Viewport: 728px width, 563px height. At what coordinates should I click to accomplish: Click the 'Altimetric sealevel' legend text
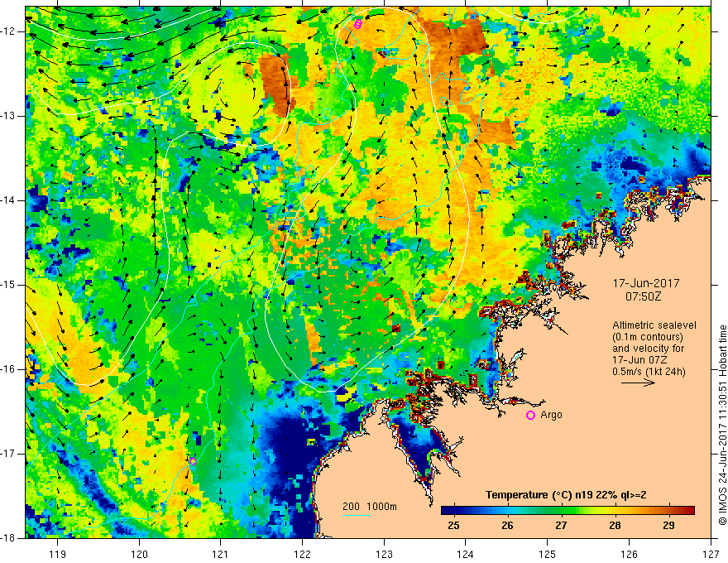point(654,325)
